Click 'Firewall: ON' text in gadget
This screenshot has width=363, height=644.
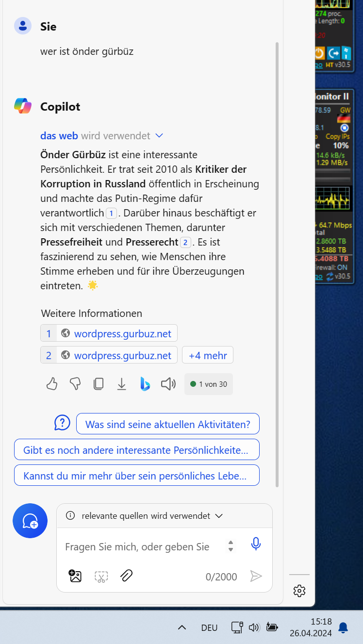tap(332, 267)
